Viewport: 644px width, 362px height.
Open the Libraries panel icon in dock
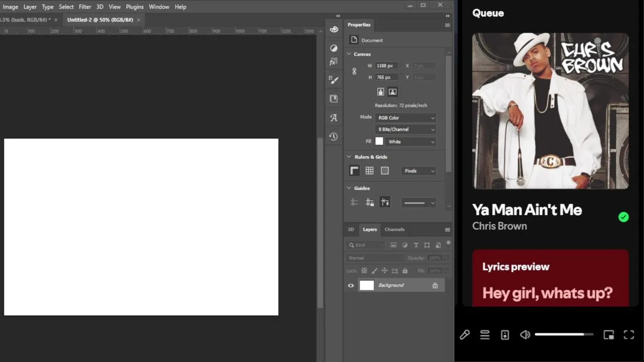click(x=334, y=99)
